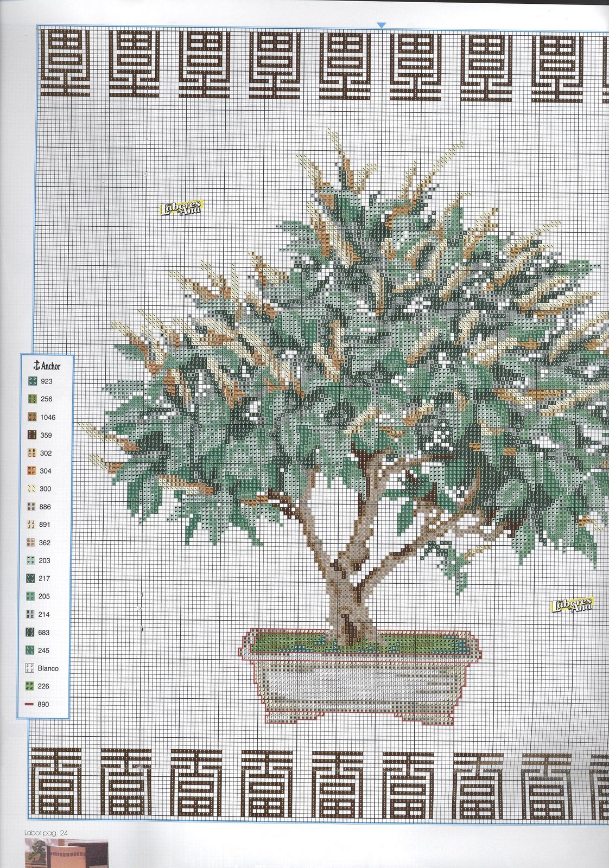The image size is (609, 868).
Task: Choose the green swatch for thread 245
Action: (x=31, y=650)
